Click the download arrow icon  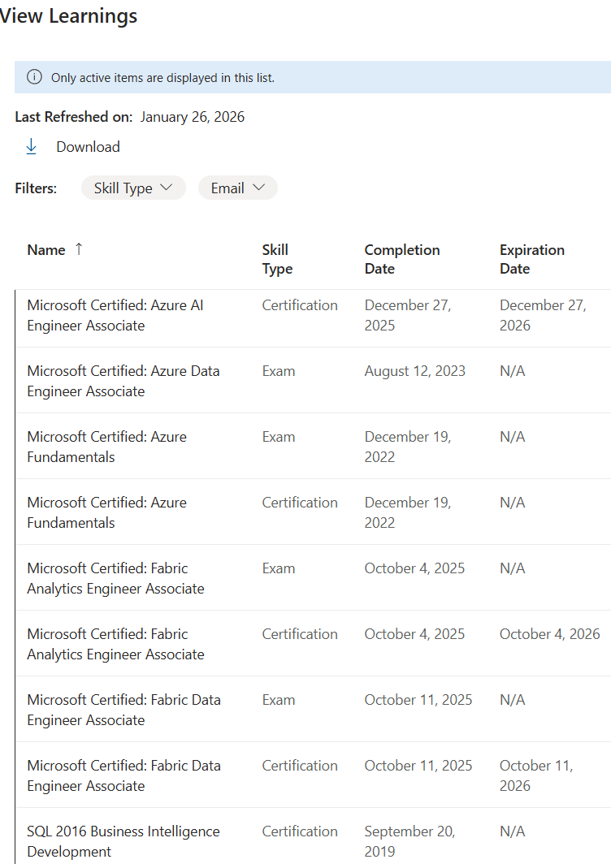[x=32, y=147]
